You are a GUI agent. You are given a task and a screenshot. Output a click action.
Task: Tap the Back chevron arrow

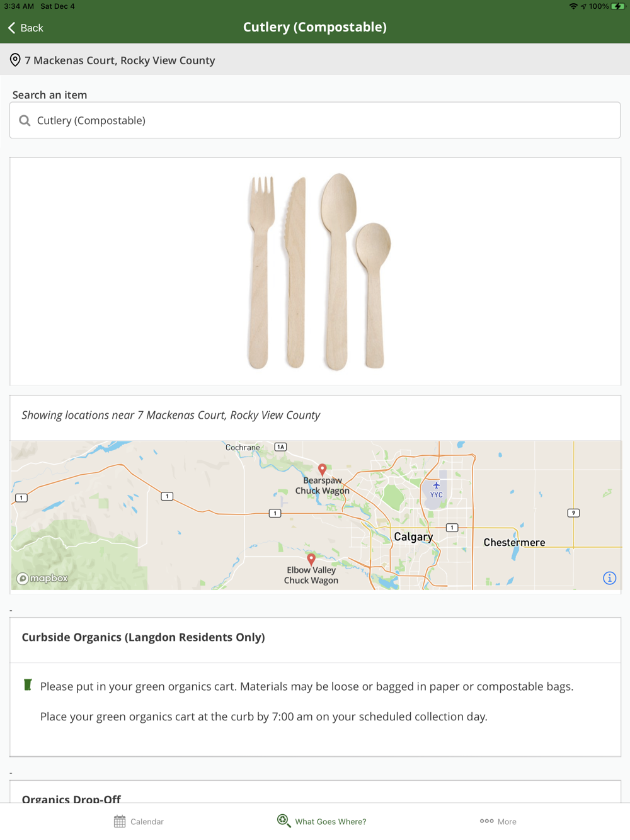tap(11, 28)
